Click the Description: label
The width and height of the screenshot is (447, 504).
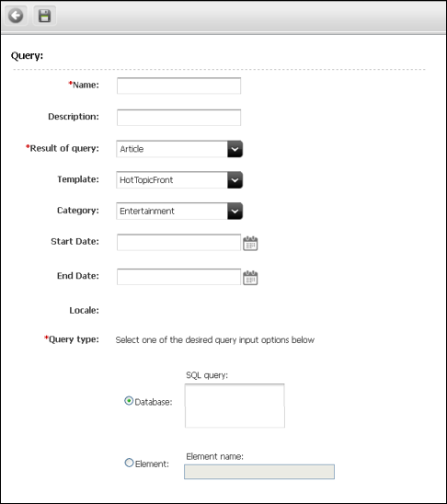74,117
